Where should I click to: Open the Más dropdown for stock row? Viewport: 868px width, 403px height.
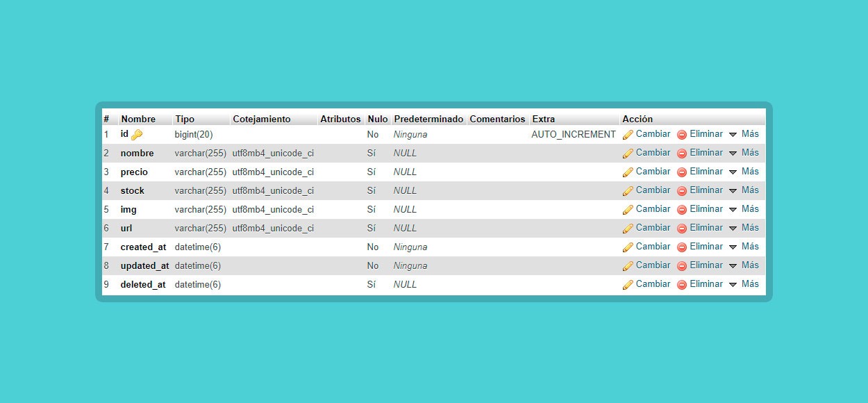(x=744, y=190)
